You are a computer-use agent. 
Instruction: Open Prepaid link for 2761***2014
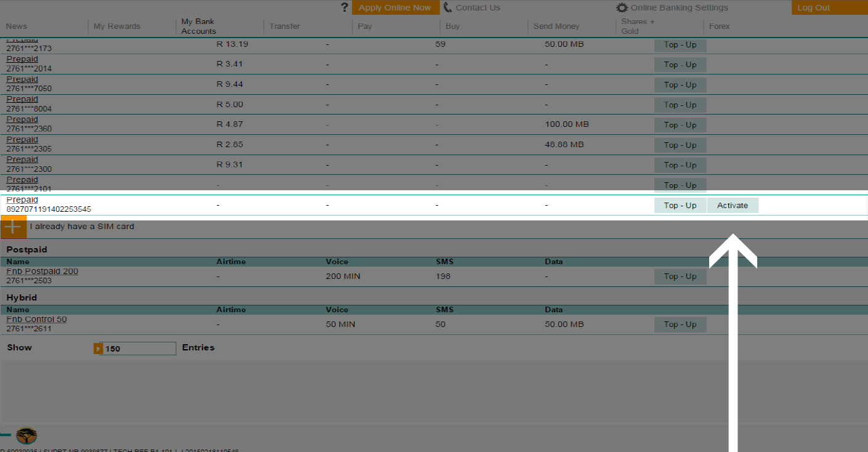click(x=22, y=59)
